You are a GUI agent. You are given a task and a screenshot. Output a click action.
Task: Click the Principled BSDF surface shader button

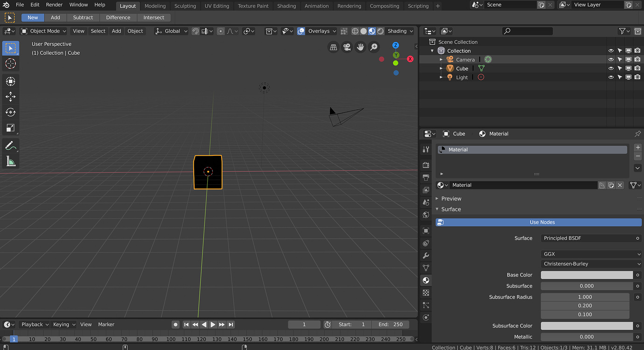[x=588, y=238]
